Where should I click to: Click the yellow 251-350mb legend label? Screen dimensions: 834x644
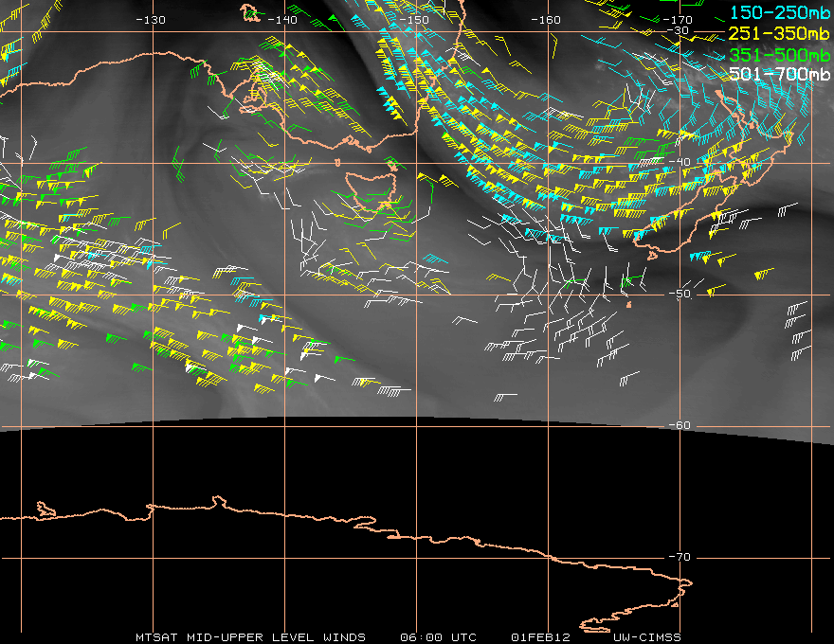[779, 33]
